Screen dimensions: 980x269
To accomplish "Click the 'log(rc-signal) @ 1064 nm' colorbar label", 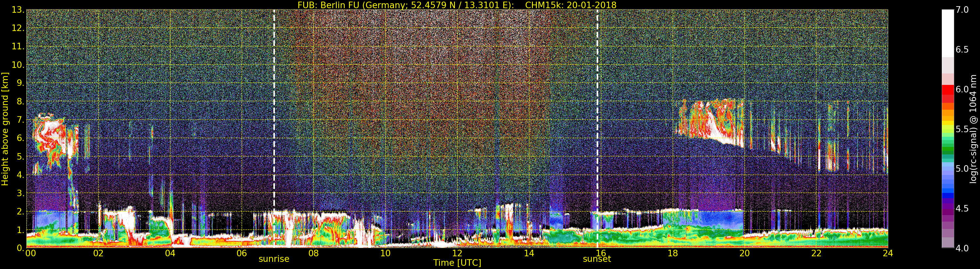I will (974, 129).
